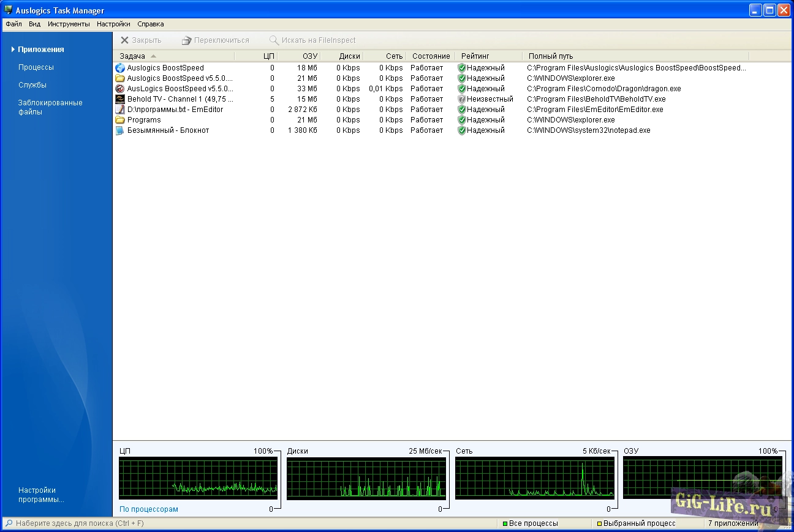Screen dimensions: 794x532
Task: Click the EmEditor document icon
Action: [120, 110]
